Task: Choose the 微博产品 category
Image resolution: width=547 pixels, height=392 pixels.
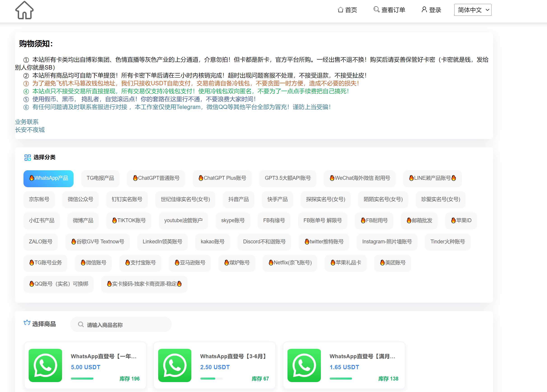Action: pyautogui.click(x=83, y=221)
